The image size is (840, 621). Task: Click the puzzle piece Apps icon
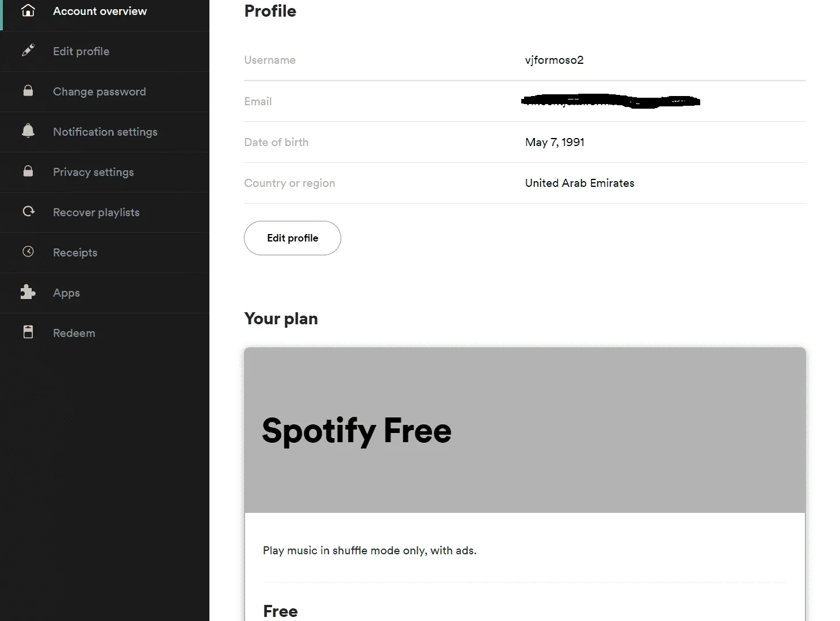click(28, 292)
